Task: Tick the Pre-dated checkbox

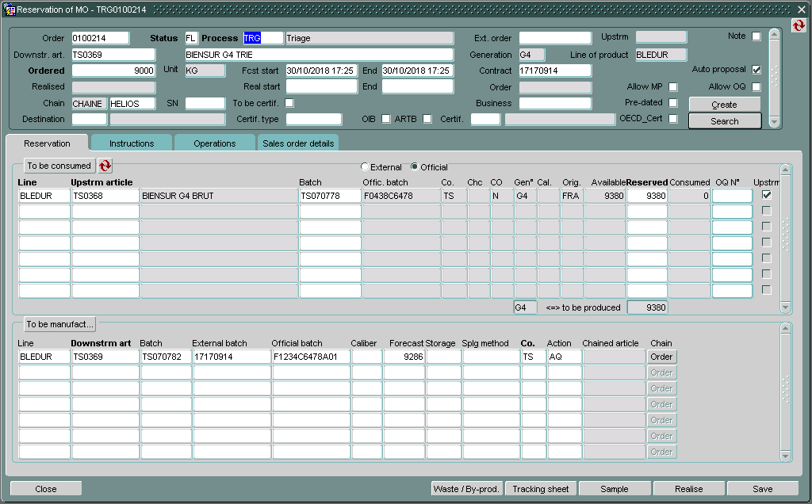Action: click(673, 103)
